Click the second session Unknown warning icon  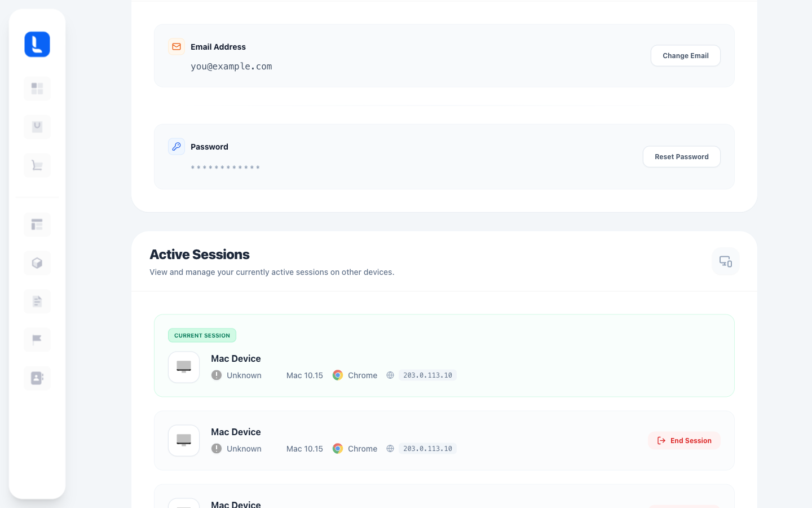[217, 449]
